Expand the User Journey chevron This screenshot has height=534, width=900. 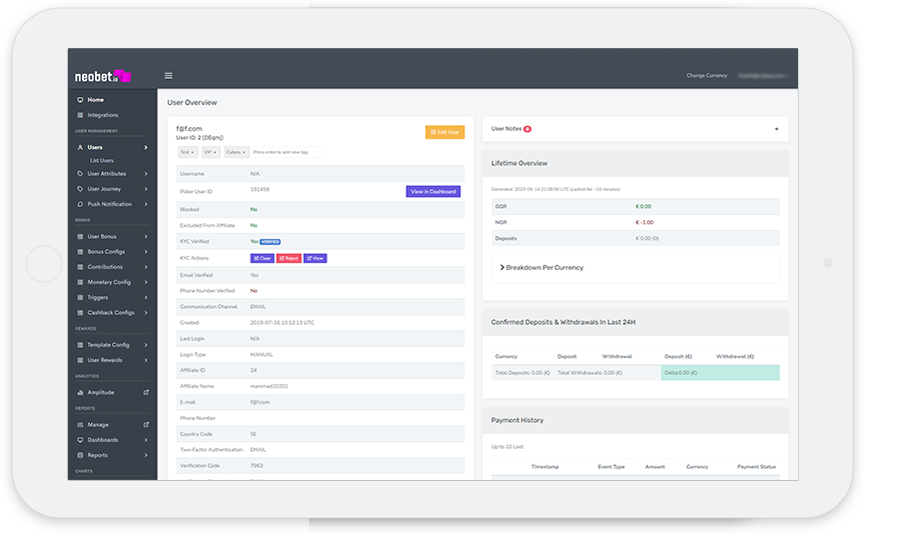click(x=146, y=189)
